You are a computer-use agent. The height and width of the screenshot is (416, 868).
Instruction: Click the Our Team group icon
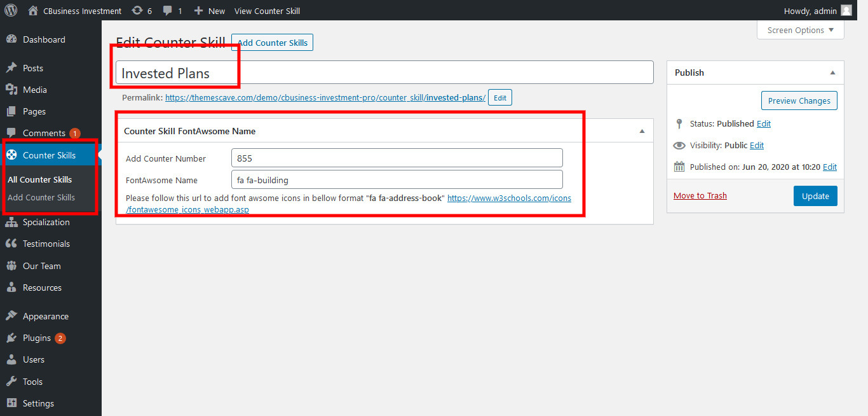tap(11, 266)
